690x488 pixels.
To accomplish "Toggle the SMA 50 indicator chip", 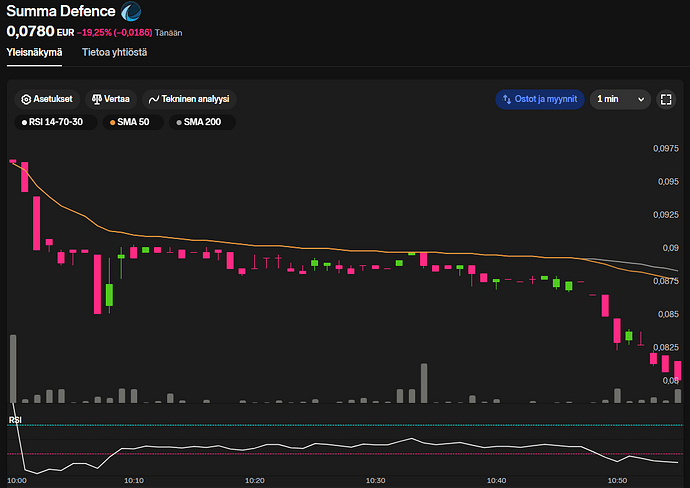I will [x=133, y=122].
